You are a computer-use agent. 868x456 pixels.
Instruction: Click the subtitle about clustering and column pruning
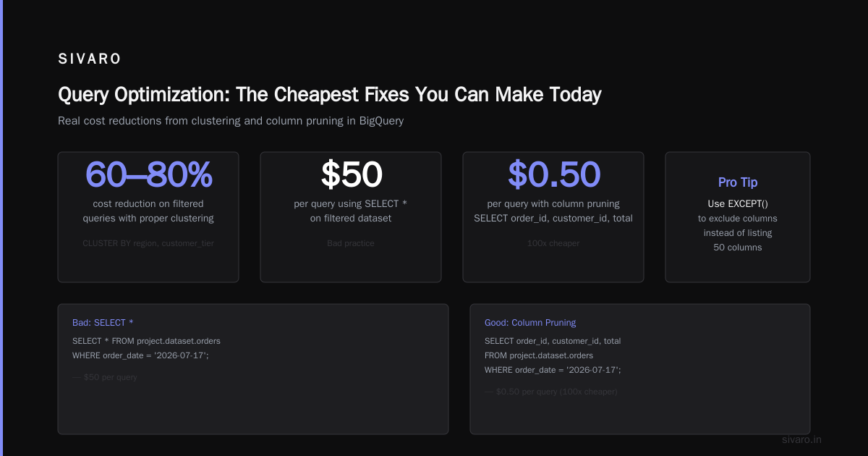click(231, 121)
